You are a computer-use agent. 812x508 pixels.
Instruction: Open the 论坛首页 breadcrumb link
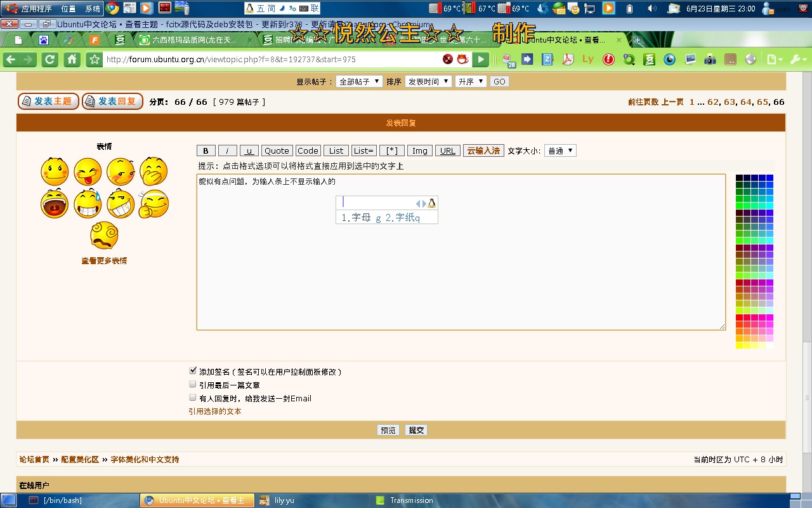[34, 459]
